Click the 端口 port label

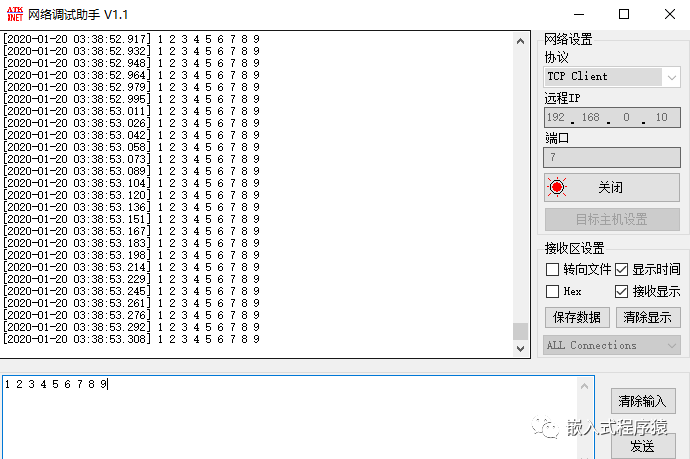[557, 138]
